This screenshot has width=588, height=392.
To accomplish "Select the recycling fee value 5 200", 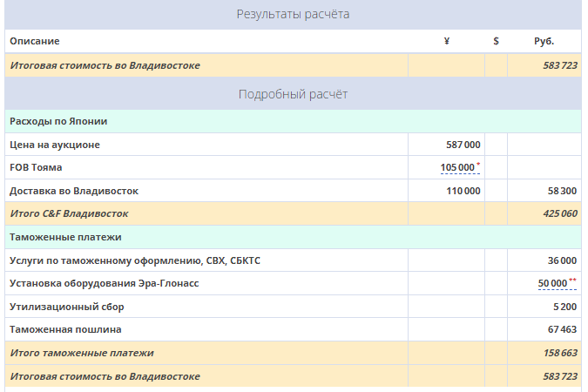I will (564, 307).
